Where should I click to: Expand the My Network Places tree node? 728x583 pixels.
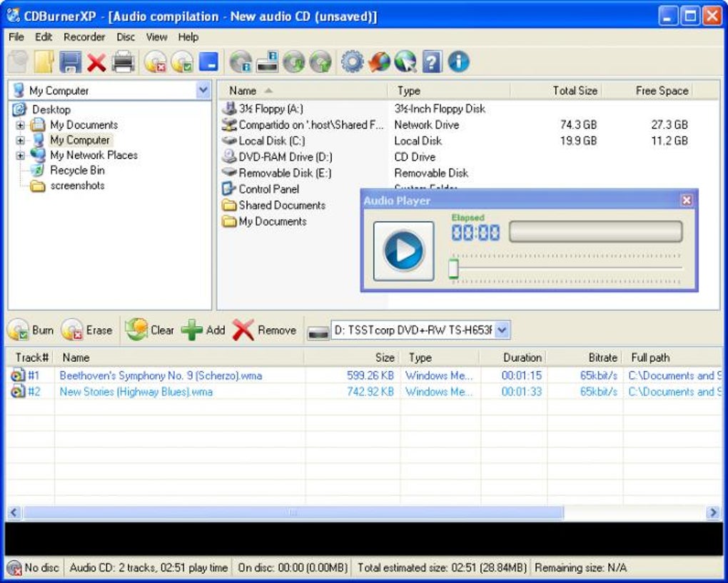[20, 156]
